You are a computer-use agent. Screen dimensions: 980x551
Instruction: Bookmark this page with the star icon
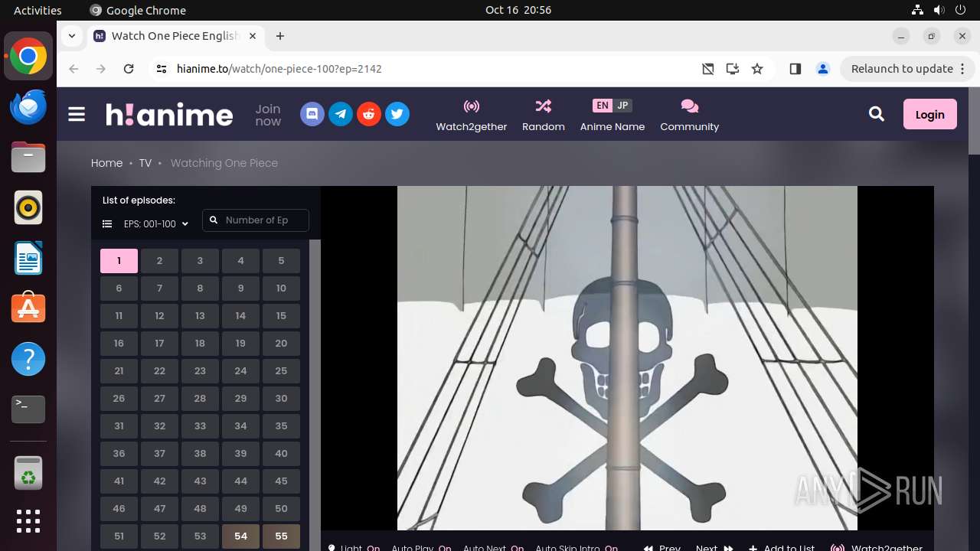(x=757, y=69)
